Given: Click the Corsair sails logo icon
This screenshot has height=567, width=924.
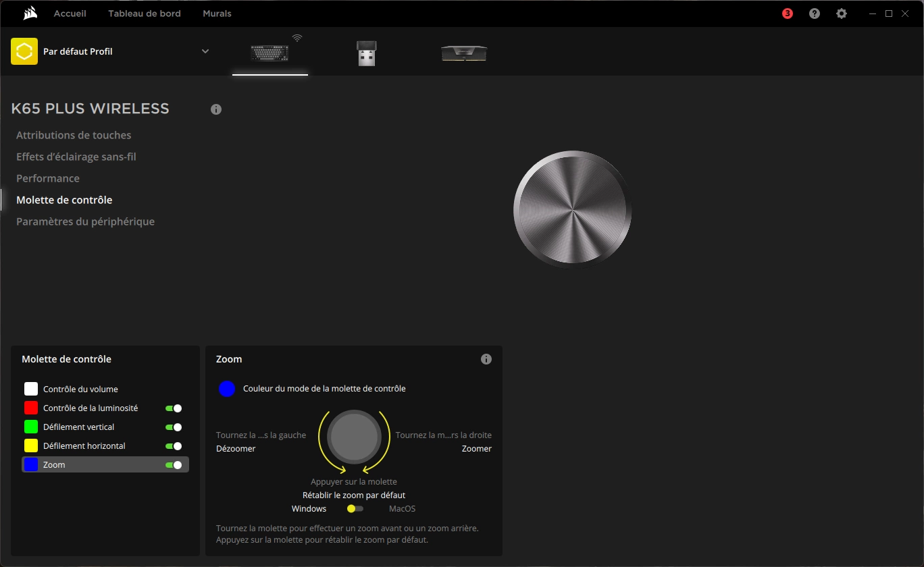Looking at the screenshot, I should 29,13.
